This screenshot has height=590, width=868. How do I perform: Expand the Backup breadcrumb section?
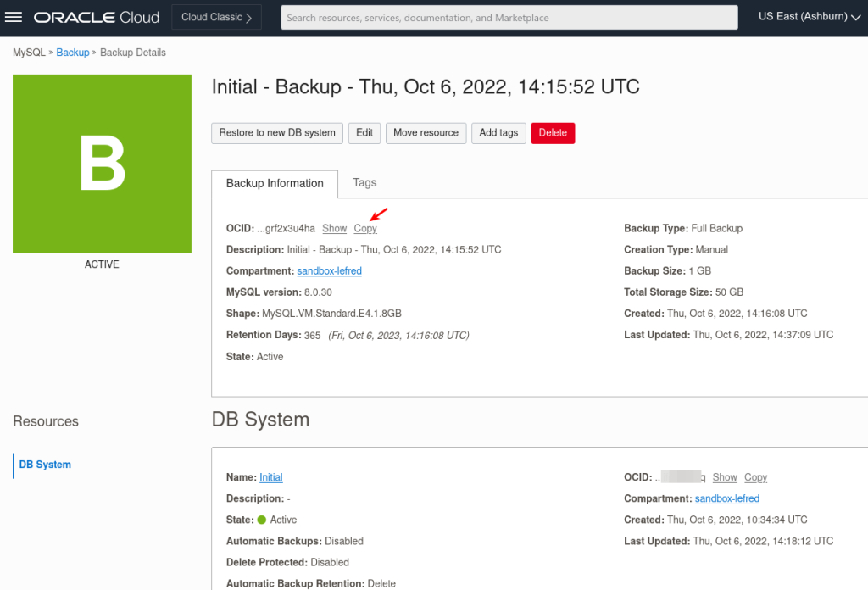pyautogui.click(x=72, y=52)
